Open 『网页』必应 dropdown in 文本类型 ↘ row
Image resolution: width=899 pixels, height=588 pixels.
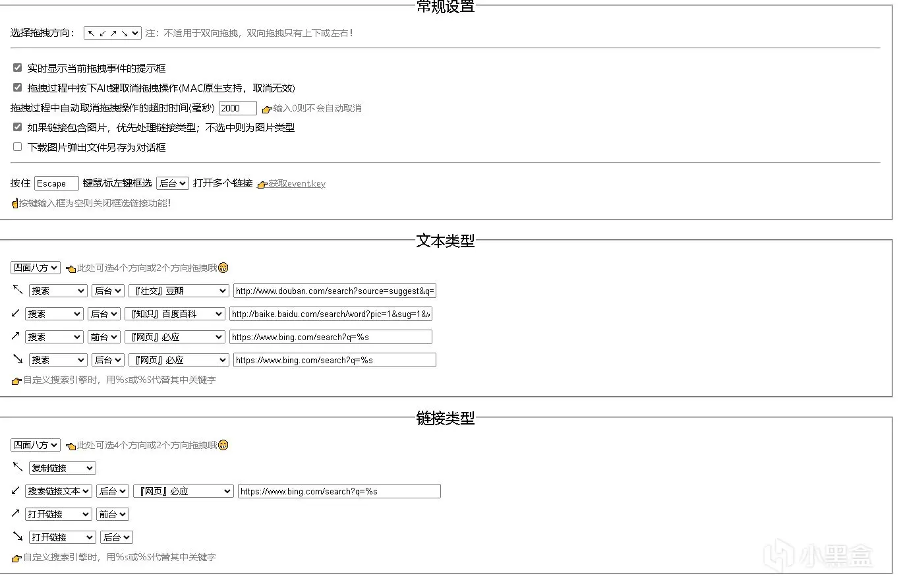pyautogui.click(x=179, y=360)
